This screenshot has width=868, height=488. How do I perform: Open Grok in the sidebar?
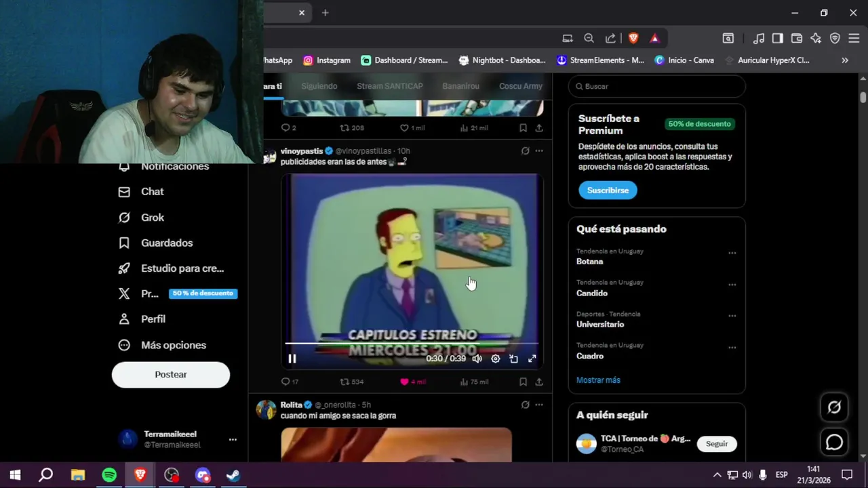(141, 218)
